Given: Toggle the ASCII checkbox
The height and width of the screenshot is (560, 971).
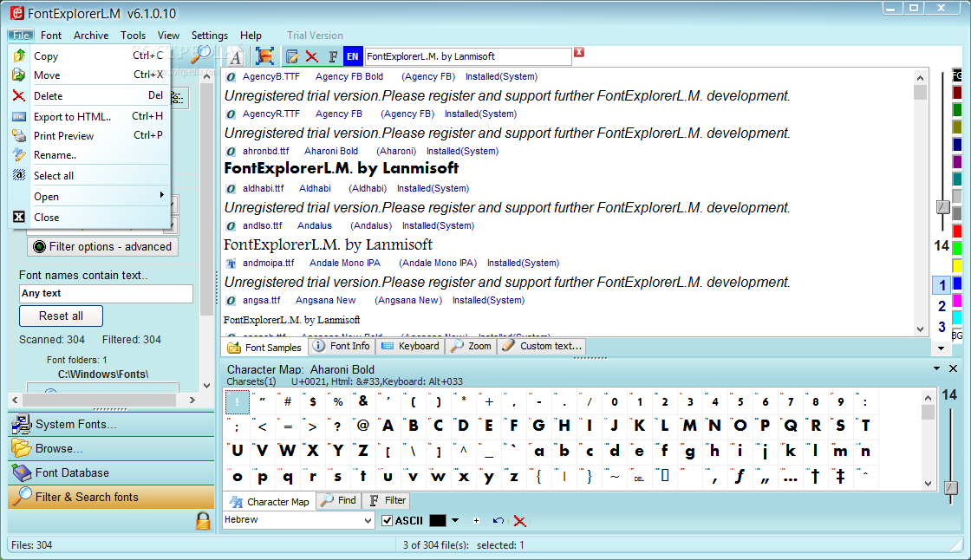Looking at the screenshot, I should [387, 520].
